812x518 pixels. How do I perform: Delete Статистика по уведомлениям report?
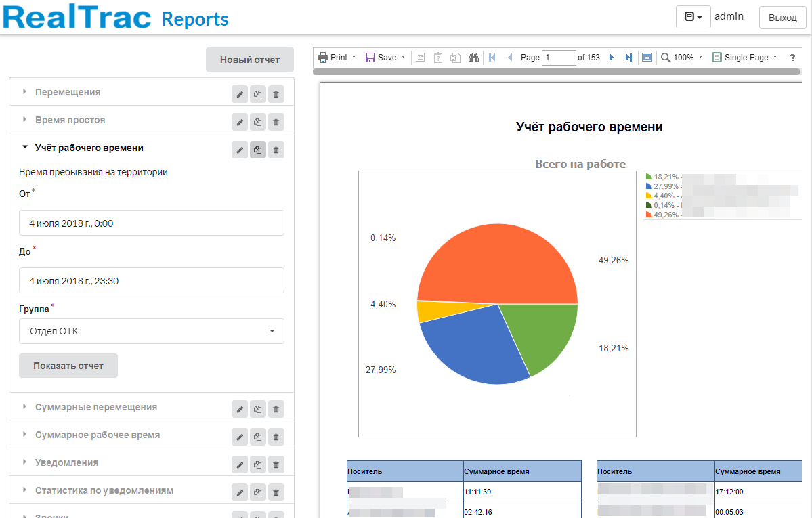tap(276, 492)
